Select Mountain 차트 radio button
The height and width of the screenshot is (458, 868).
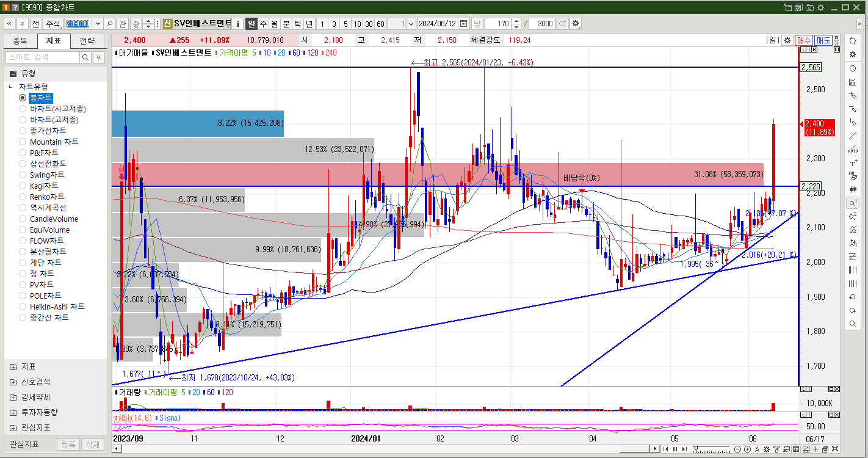(23, 142)
